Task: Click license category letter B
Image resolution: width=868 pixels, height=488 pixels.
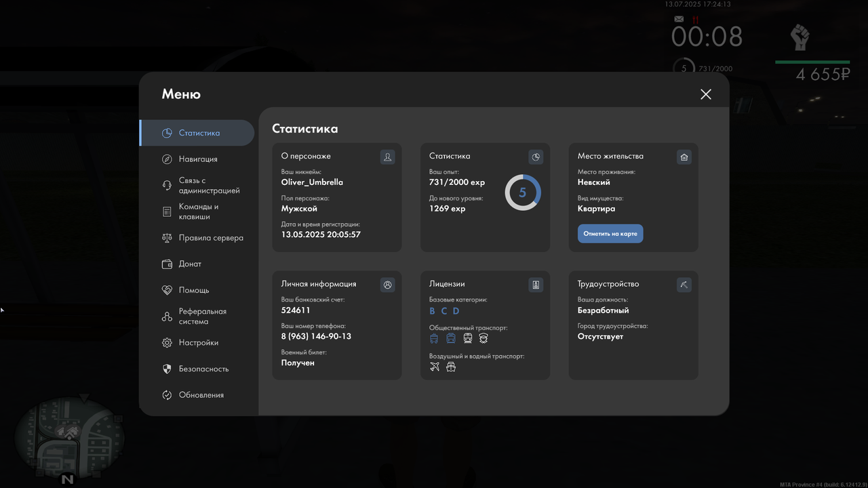Action: pyautogui.click(x=432, y=311)
